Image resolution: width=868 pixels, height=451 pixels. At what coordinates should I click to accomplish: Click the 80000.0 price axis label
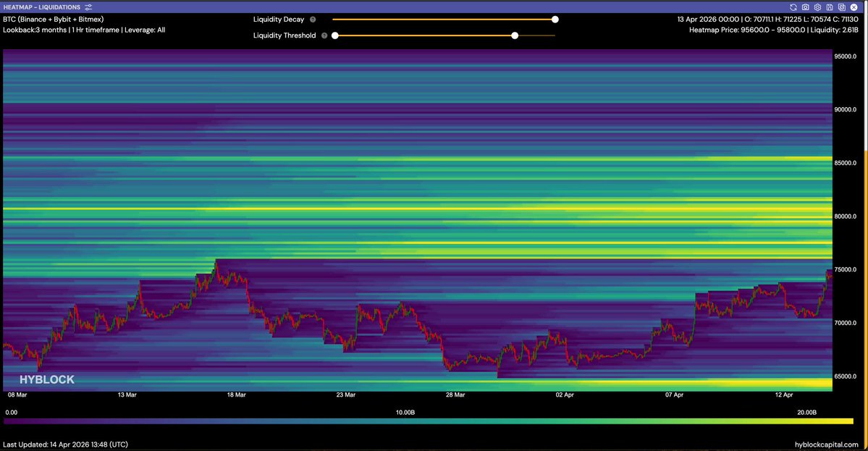pos(846,216)
